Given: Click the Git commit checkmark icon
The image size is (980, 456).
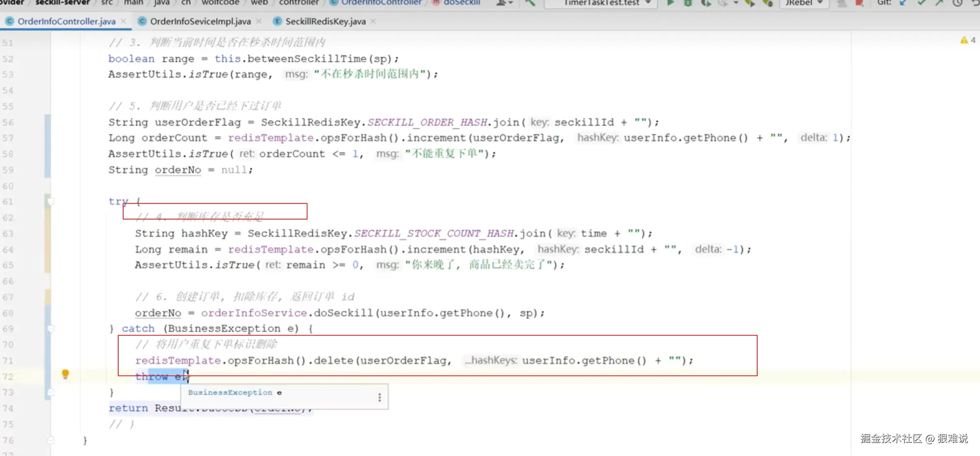Looking at the screenshot, I should pyautogui.click(x=921, y=3).
